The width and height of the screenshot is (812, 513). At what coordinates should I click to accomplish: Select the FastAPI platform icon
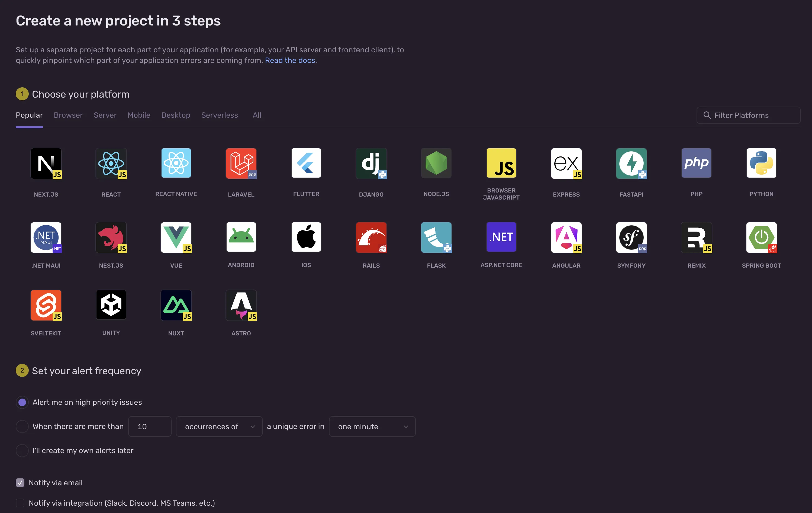[x=631, y=163]
